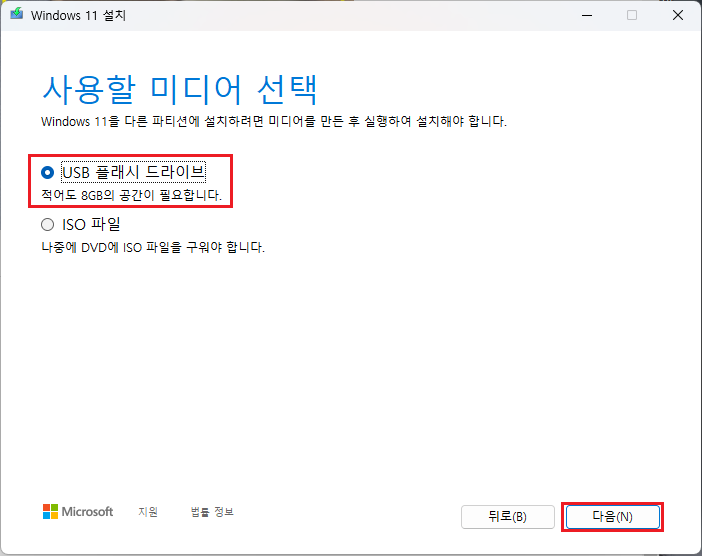Screen dimensions: 702x556
Task: Select the USB 플래시 드라이브 radio button
Action: 47,172
